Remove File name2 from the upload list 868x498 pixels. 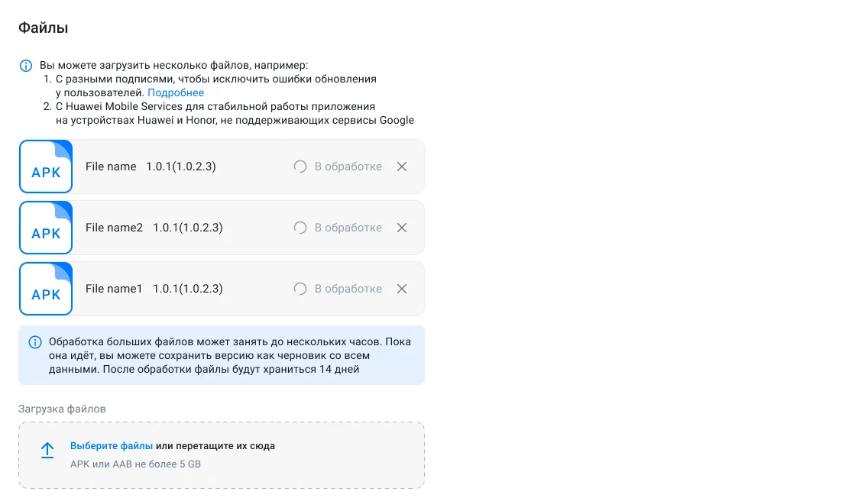click(402, 227)
